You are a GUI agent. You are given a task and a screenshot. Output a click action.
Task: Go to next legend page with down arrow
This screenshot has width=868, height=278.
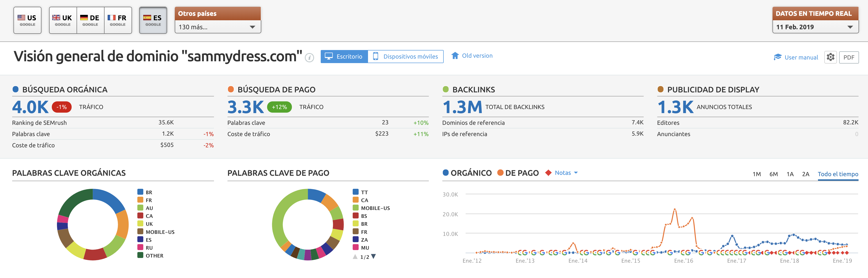pos(373,256)
